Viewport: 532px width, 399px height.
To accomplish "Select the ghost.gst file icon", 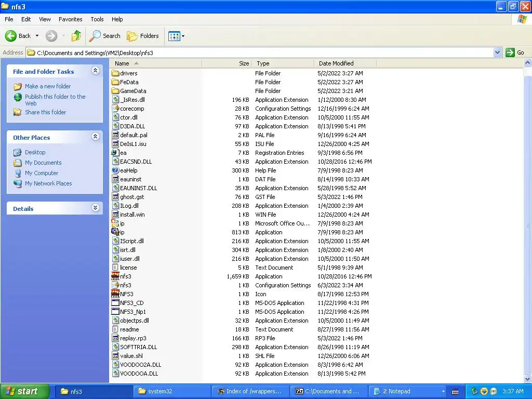I will click(x=115, y=196).
